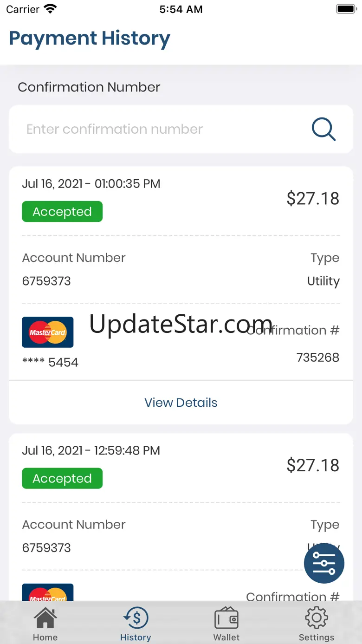Screen dimensions: 362x644
Task: Open the Home tab
Action: tap(45, 624)
